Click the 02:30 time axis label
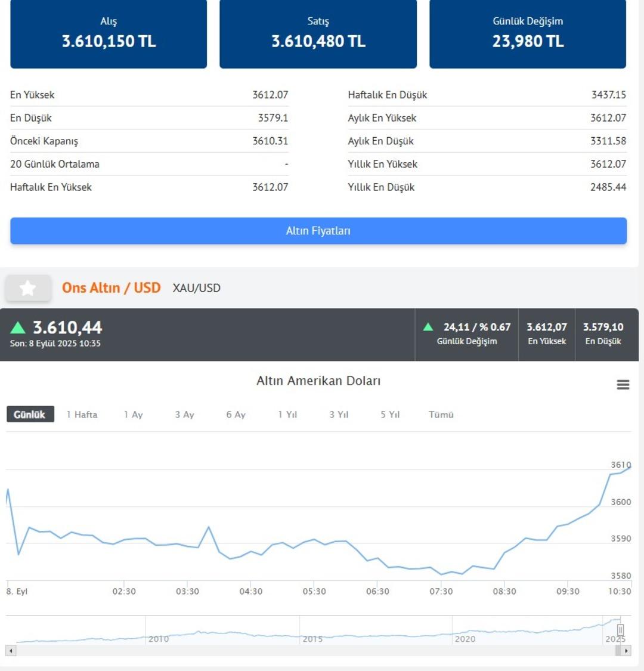 tap(124, 592)
